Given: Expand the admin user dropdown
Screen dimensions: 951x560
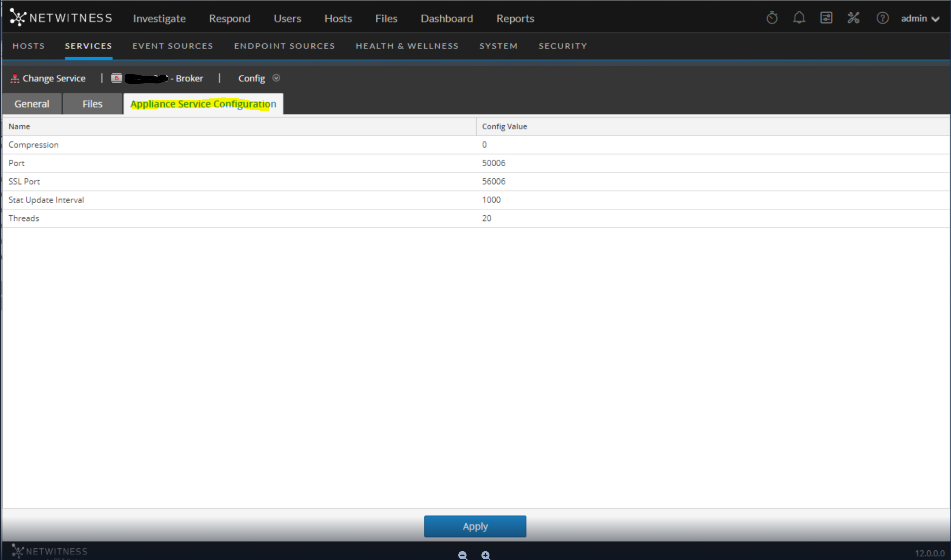Looking at the screenshot, I should 920,19.
